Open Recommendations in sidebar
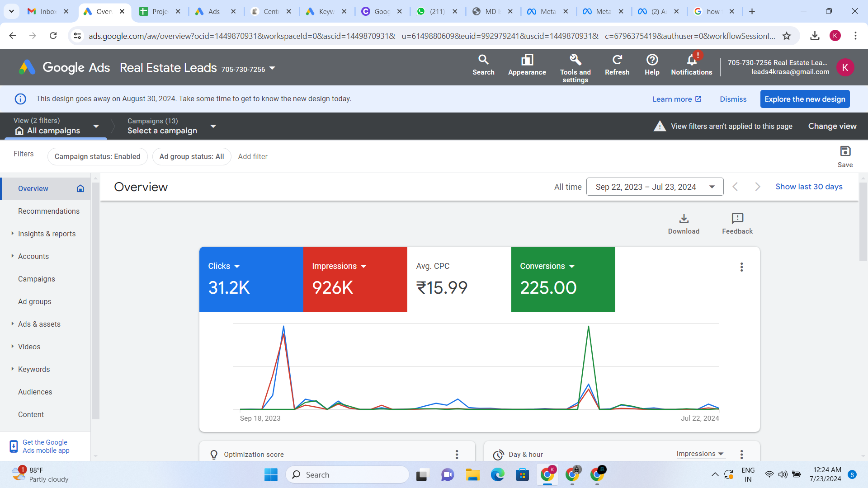 click(x=49, y=211)
